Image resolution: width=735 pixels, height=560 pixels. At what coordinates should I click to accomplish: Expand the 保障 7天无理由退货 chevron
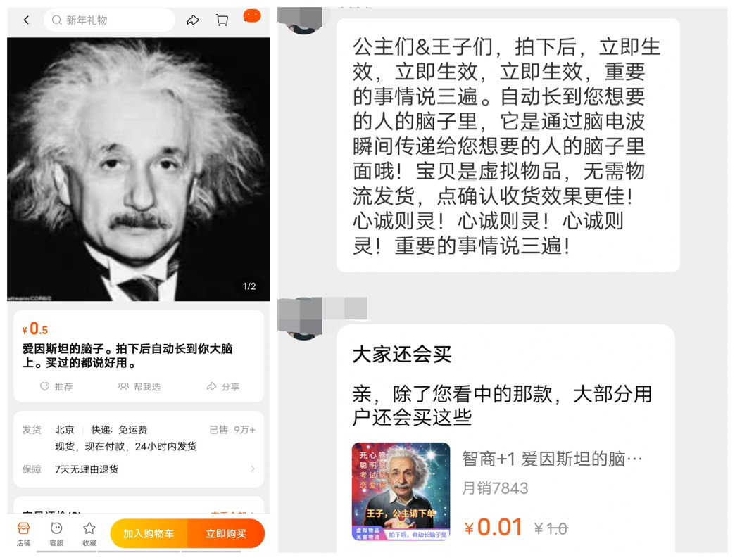(x=253, y=469)
